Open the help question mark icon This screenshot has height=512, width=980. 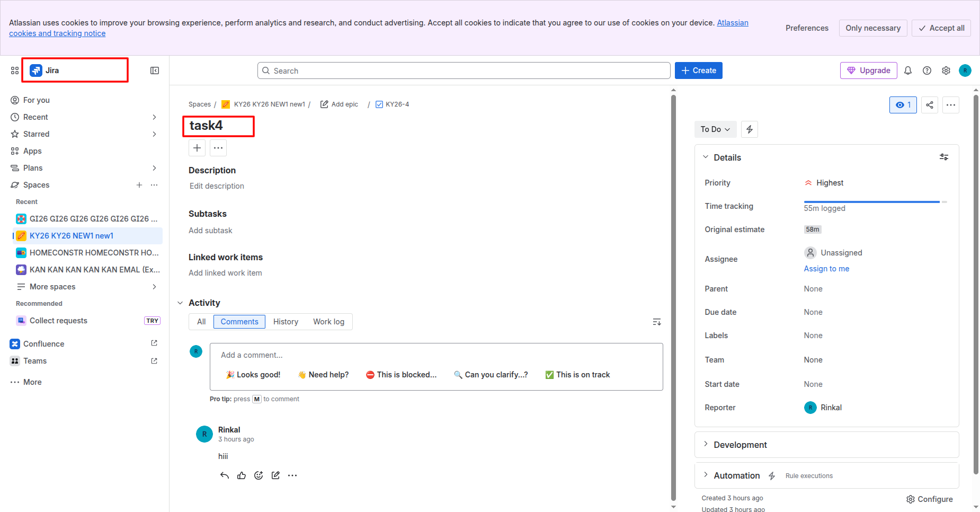pyautogui.click(x=927, y=70)
